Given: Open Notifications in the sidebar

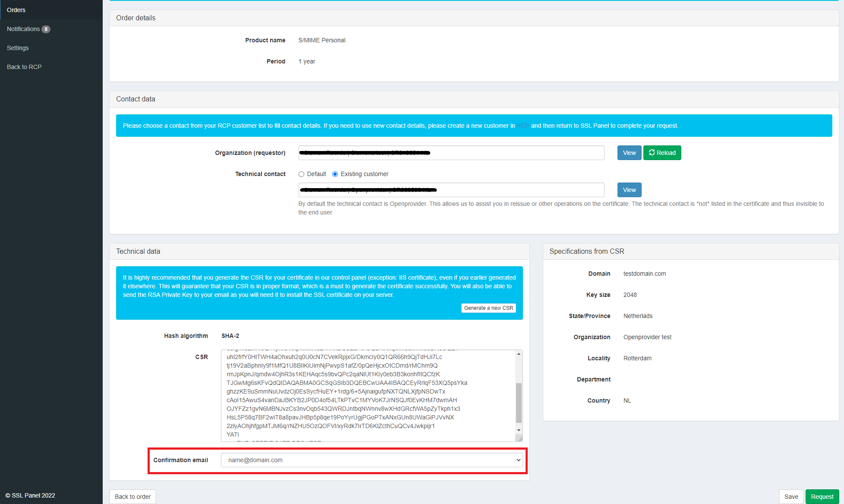Looking at the screenshot, I should 23,29.
